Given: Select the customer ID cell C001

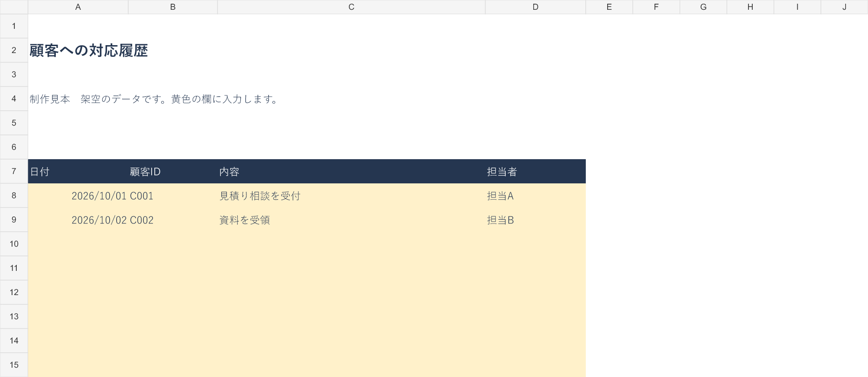Looking at the screenshot, I should tap(173, 195).
